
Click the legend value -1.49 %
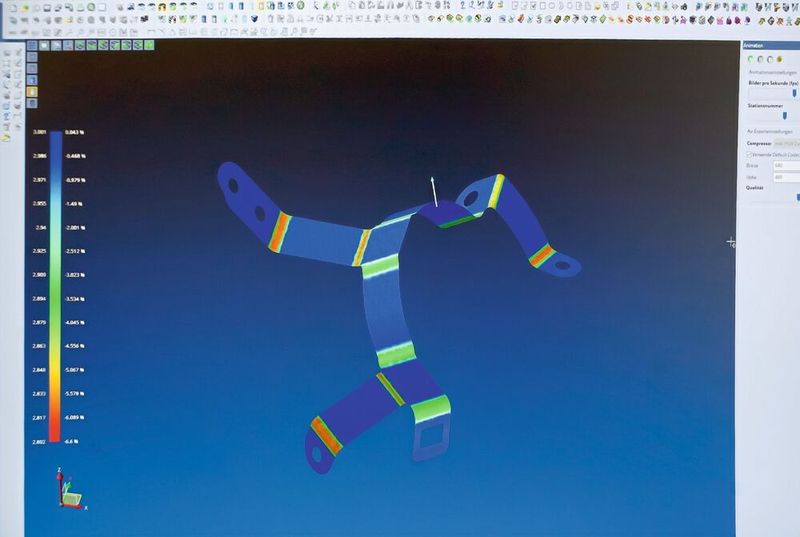coord(74,203)
